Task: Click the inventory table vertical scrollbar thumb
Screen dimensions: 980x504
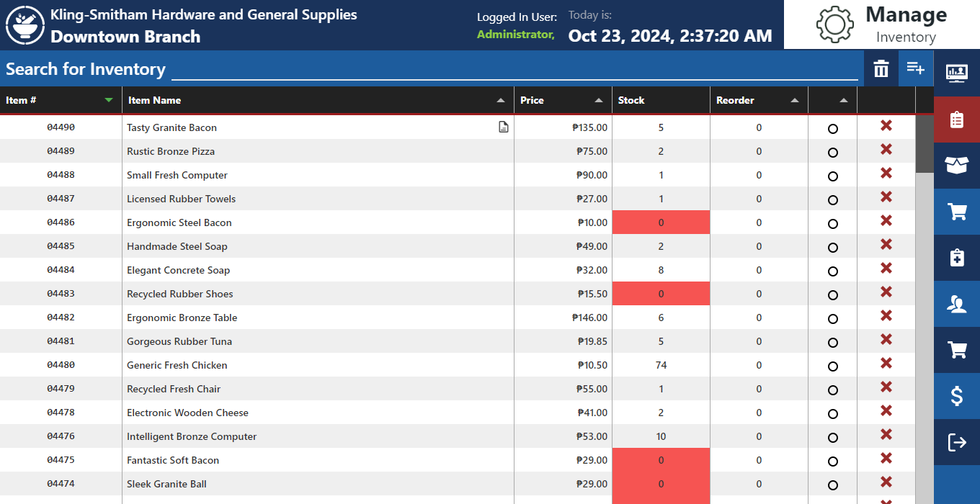Action: 924,144
